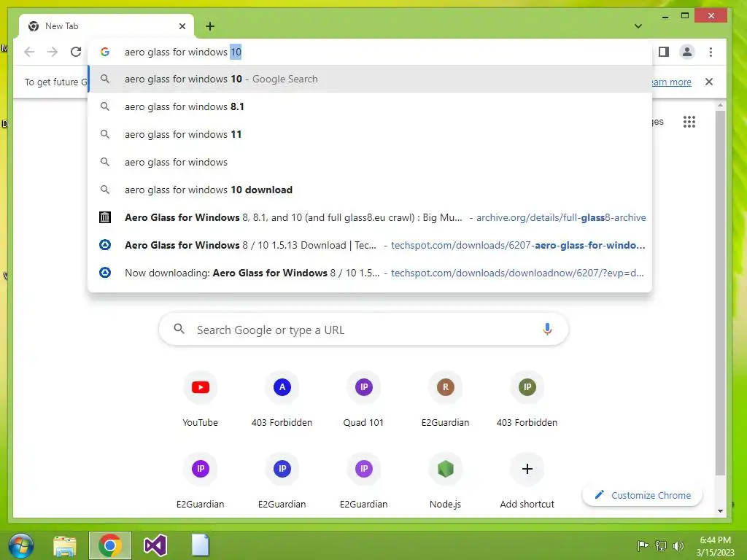Click the network tray icon
The width and height of the screenshot is (747, 560).
[x=661, y=545]
